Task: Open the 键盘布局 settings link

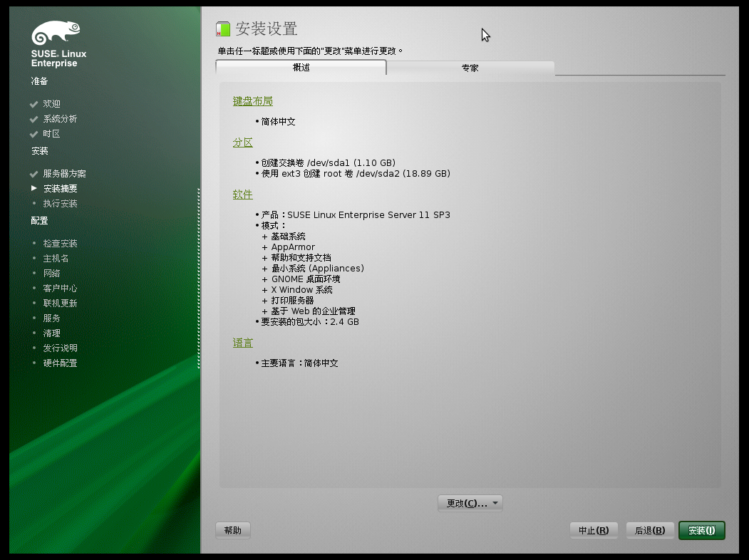Action: click(x=252, y=100)
